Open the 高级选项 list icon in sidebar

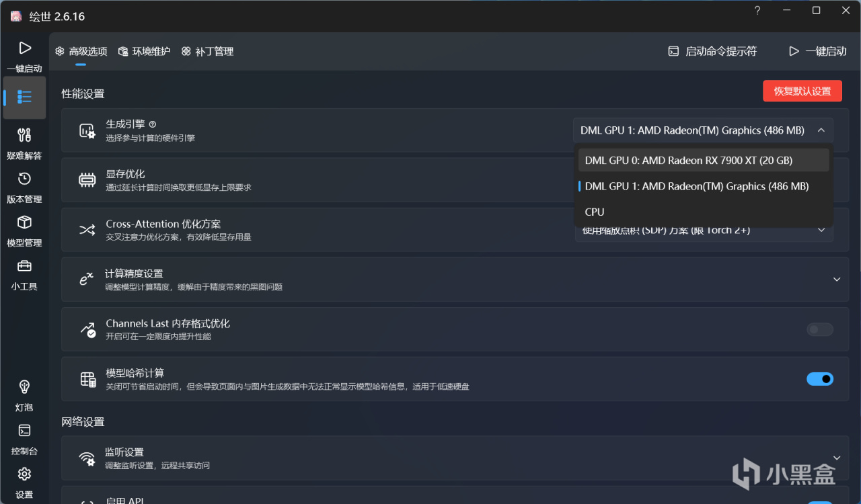pyautogui.click(x=25, y=97)
